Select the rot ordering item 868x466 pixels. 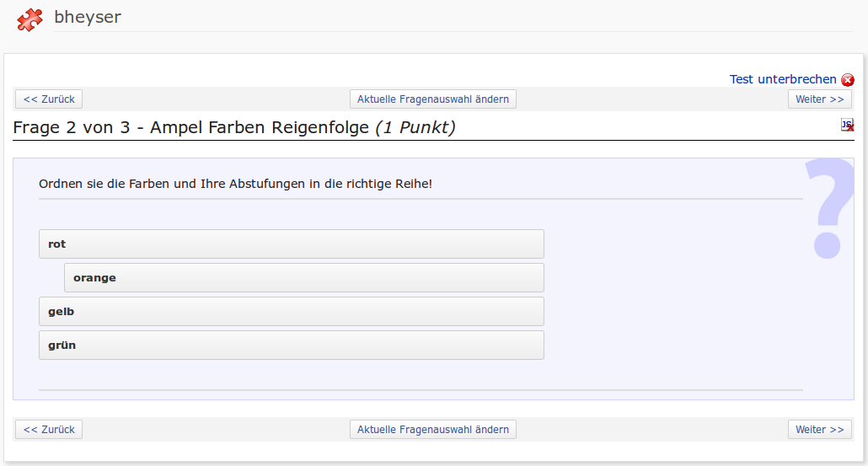(x=291, y=244)
